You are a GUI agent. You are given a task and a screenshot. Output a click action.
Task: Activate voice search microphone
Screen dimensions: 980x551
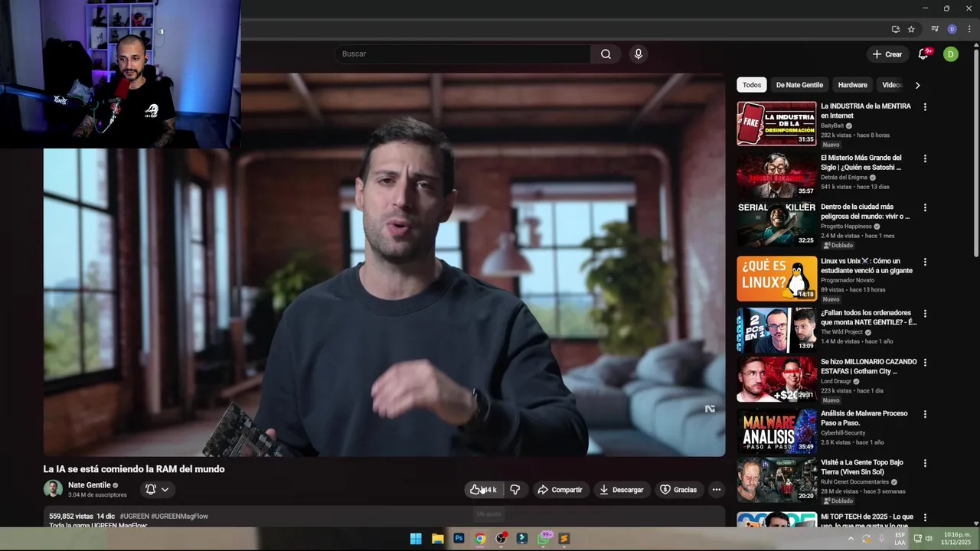638,54
